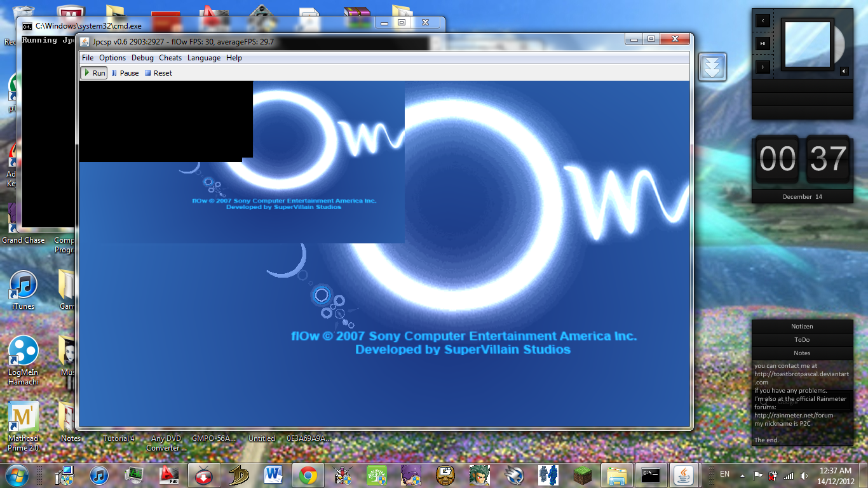
Task: Expand the Language menu
Action: coord(204,58)
